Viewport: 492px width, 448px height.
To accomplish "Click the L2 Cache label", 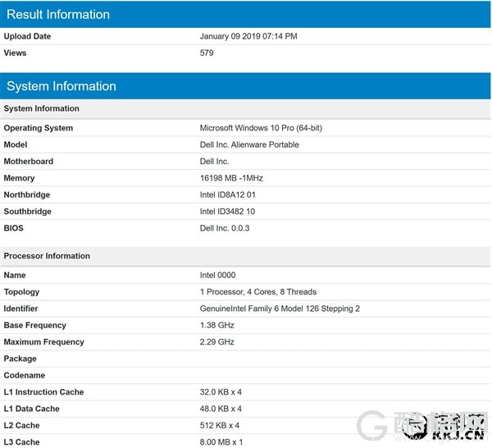I will point(21,425).
